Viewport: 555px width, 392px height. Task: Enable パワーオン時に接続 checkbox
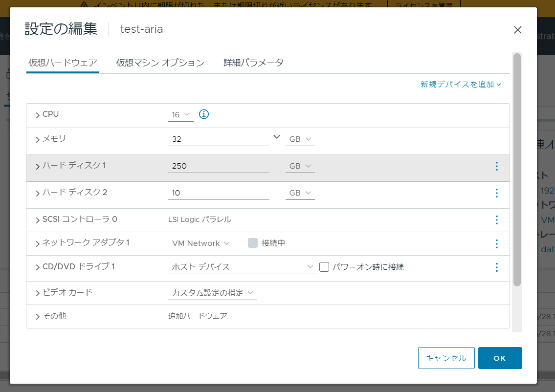click(x=324, y=267)
